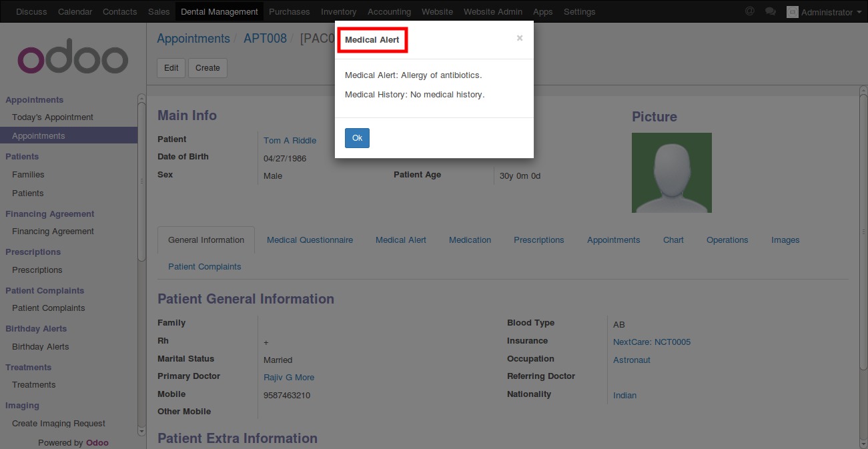This screenshot has width=868, height=449.
Task: Click the patient picture avatar
Action: (671, 173)
